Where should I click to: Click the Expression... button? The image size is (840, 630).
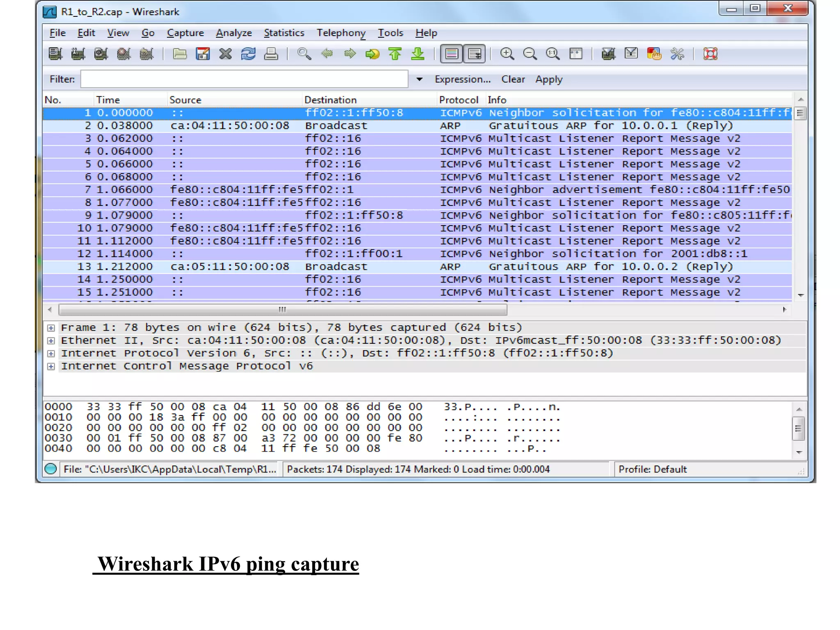pos(463,79)
